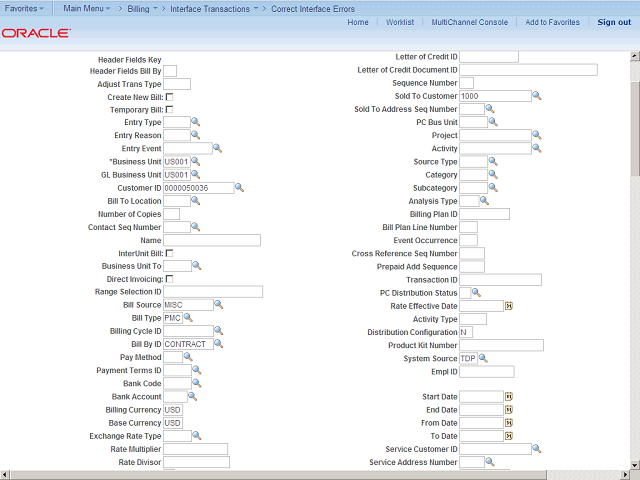The image size is (640, 480).
Task: Open Project lookup magnifier
Action: pyautogui.click(x=537, y=135)
